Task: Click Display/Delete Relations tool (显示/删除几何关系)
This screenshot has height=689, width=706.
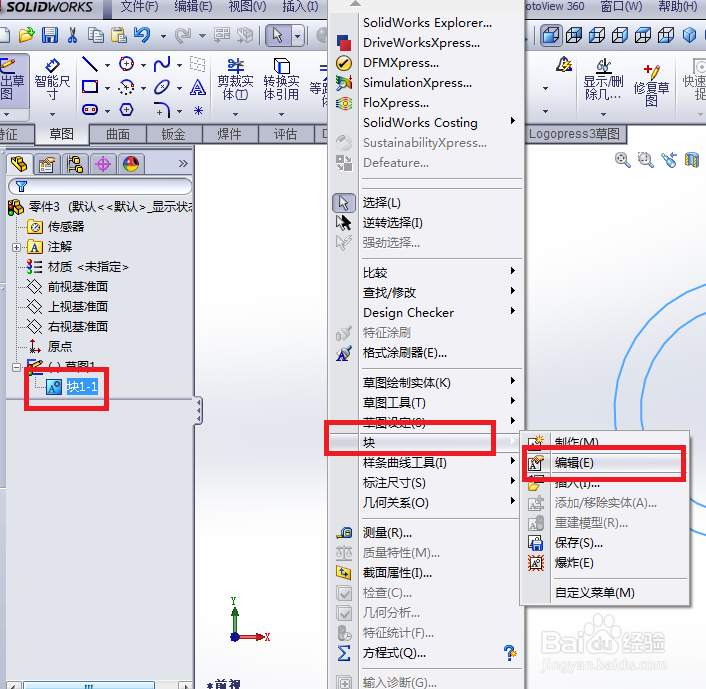Action: pyautogui.click(x=603, y=81)
